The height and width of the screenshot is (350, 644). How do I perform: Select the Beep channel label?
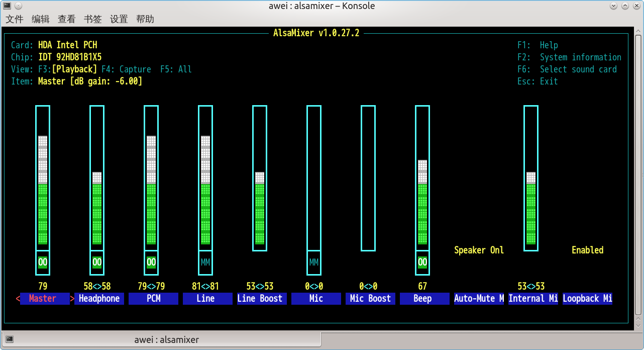click(424, 298)
